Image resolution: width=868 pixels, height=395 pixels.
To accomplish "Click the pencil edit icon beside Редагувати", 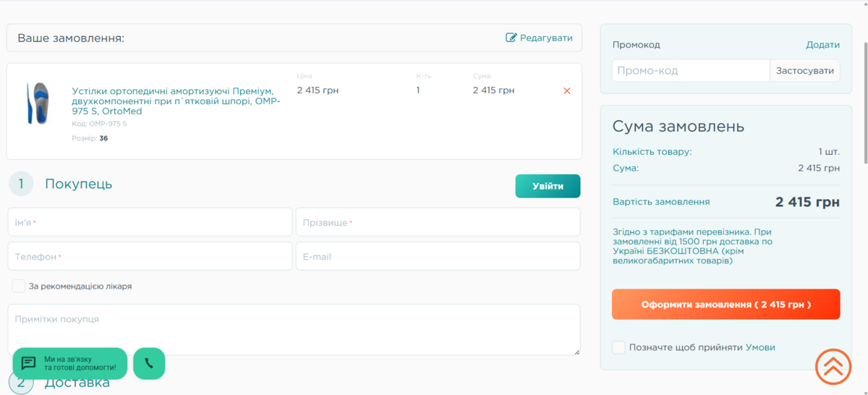I will click(x=511, y=38).
